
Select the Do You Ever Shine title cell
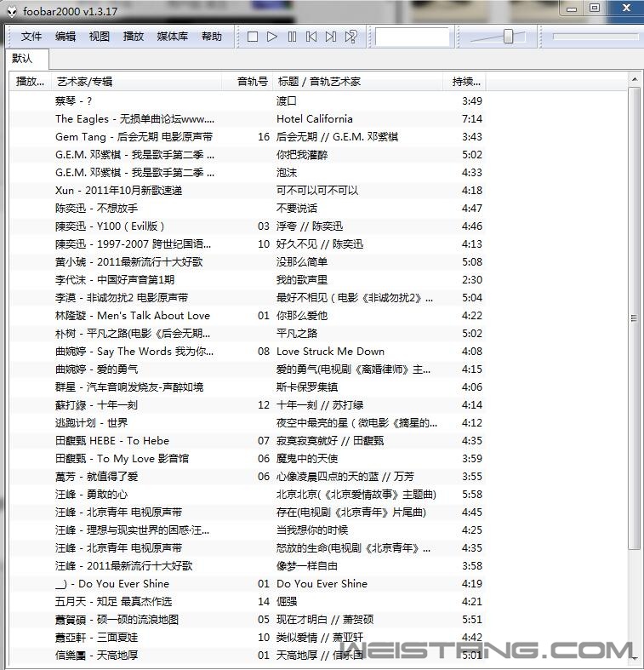tap(322, 584)
